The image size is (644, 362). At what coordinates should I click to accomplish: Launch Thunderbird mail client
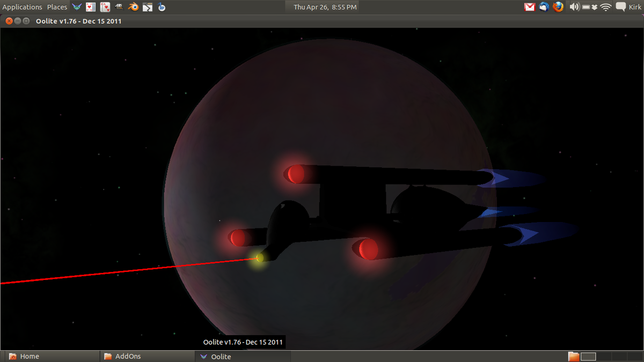[544, 7]
